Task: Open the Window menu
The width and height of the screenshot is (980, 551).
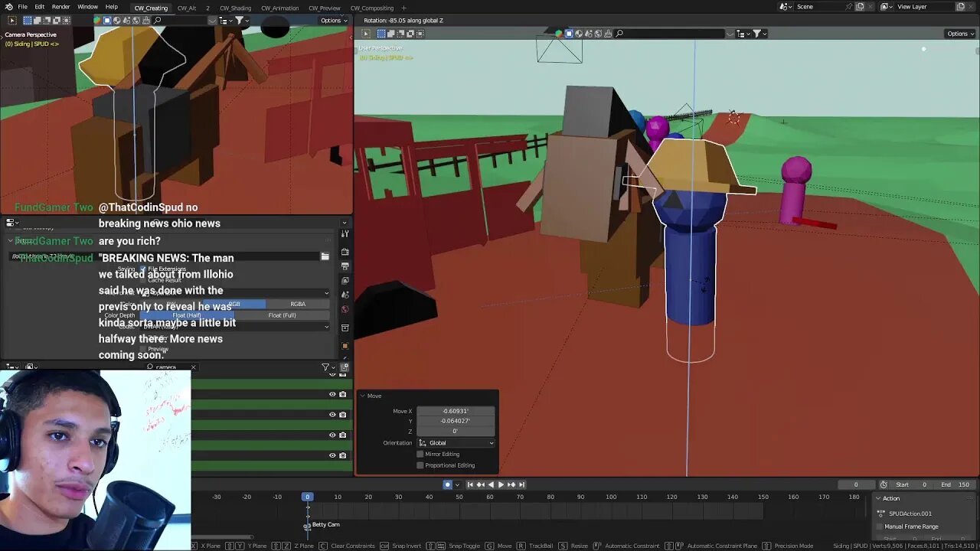Action: 87,7
